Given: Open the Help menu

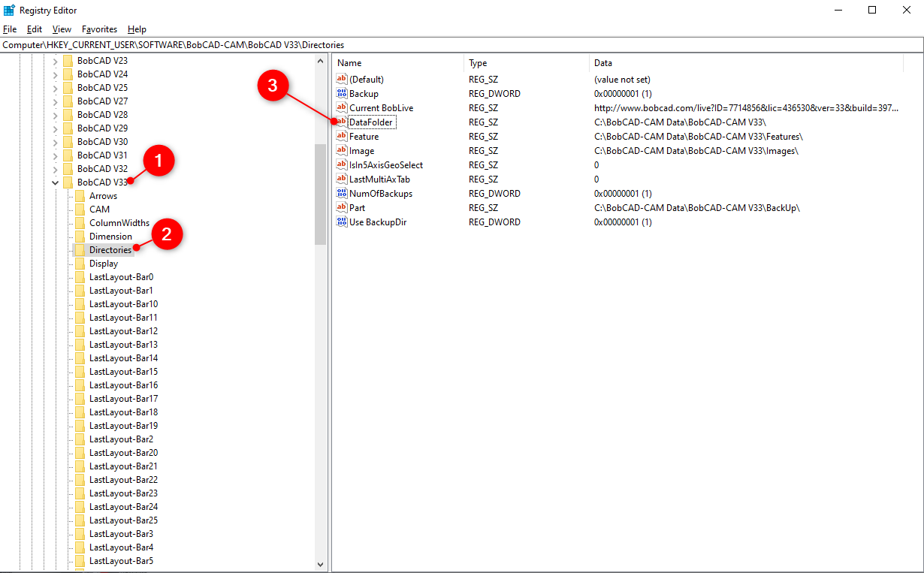Looking at the screenshot, I should tap(137, 29).
